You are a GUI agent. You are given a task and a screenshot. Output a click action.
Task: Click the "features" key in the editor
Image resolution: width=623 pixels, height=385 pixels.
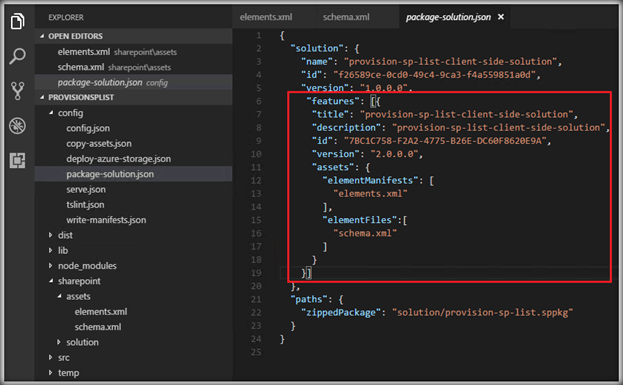333,101
